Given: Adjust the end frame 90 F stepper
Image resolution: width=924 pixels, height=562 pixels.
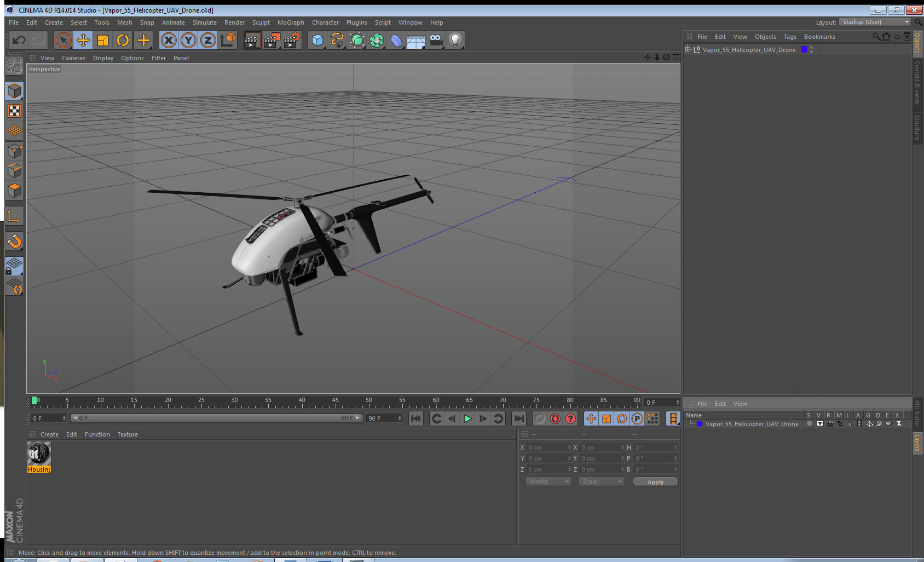Looking at the screenshot, I should click(x=400, y=418).
